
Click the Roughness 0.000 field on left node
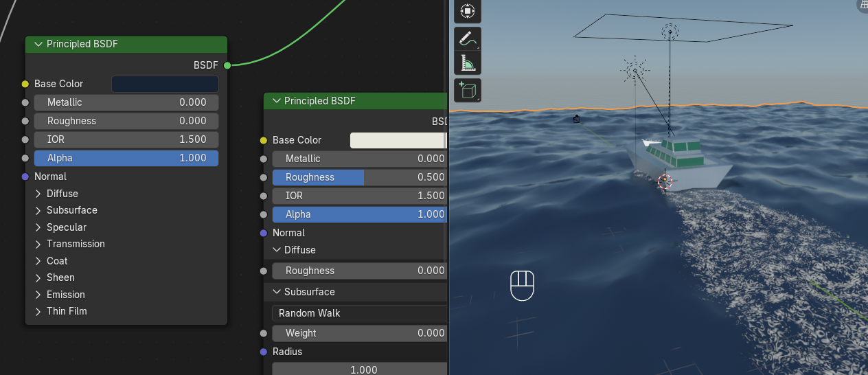tap(126, 121)
